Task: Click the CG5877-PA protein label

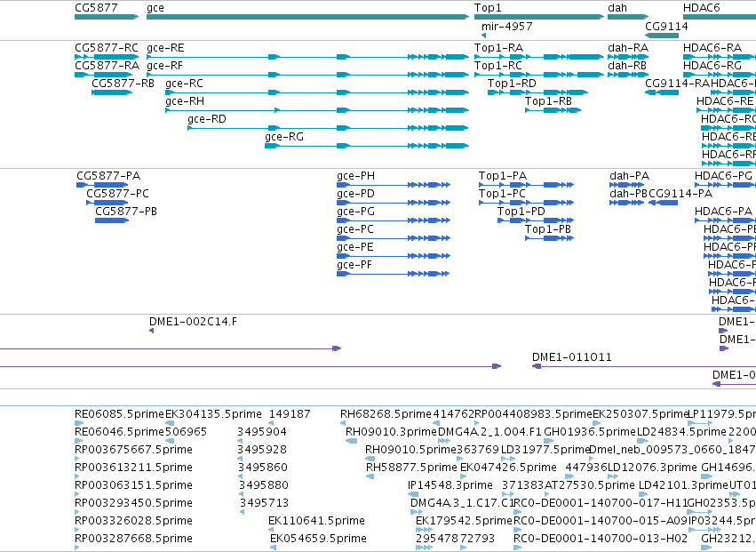Action: click(108, 177)
